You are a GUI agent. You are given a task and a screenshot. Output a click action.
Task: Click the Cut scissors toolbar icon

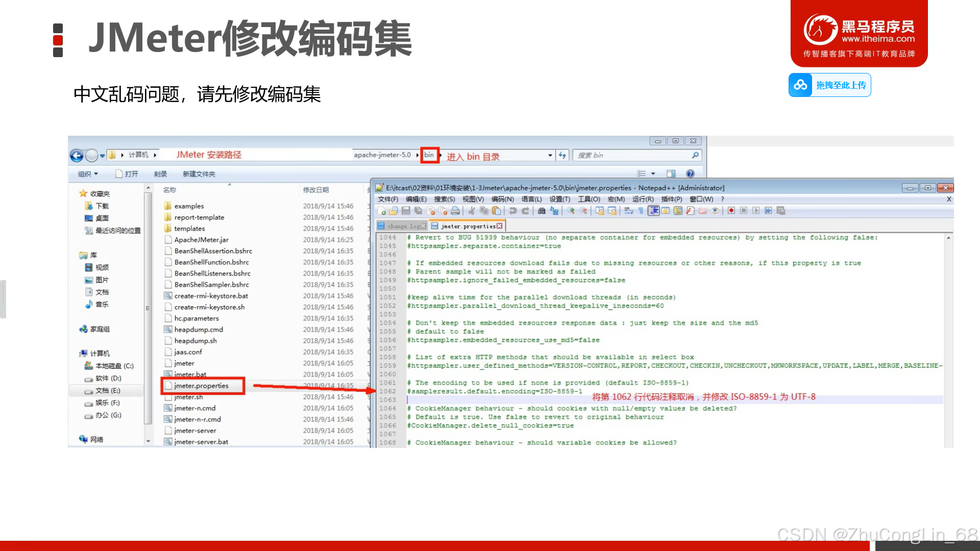[x=472, y=211]
